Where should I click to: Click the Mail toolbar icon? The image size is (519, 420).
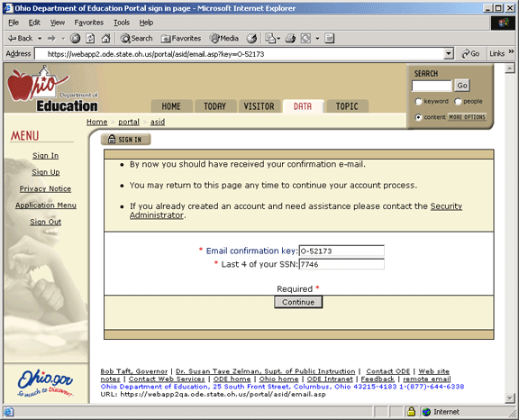270,39
